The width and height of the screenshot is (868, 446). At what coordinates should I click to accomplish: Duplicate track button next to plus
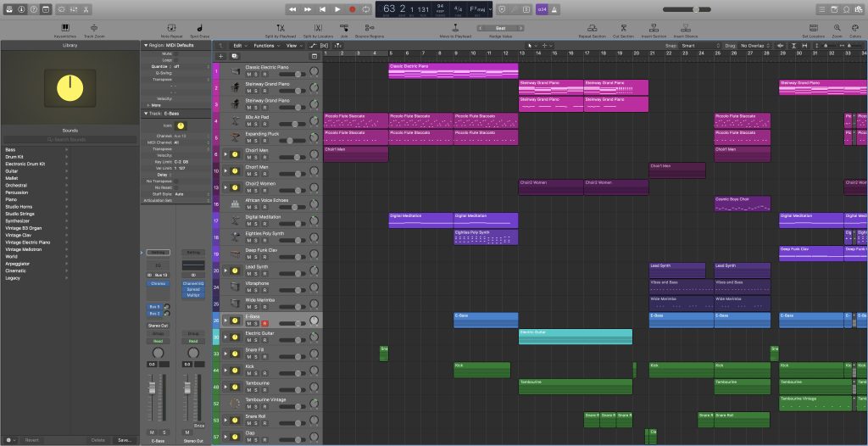pos(234,56)
